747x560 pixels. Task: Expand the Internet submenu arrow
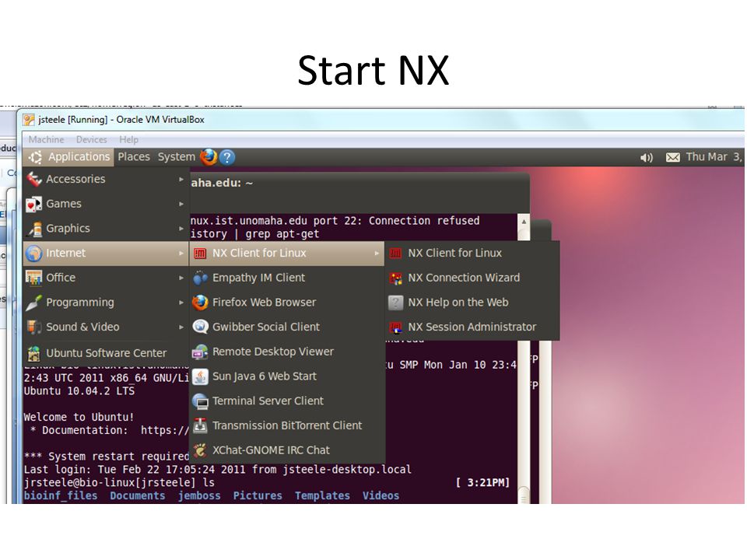pos(181,254)
